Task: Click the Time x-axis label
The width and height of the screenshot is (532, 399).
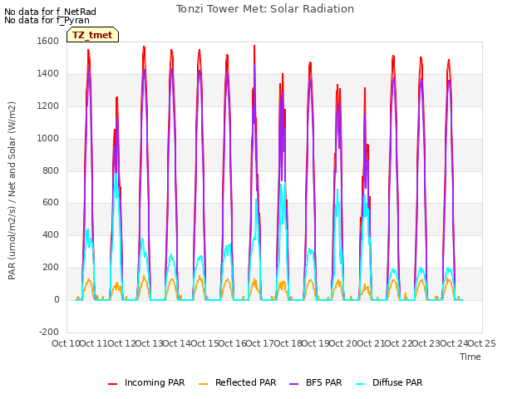Action: click(470, 357)
